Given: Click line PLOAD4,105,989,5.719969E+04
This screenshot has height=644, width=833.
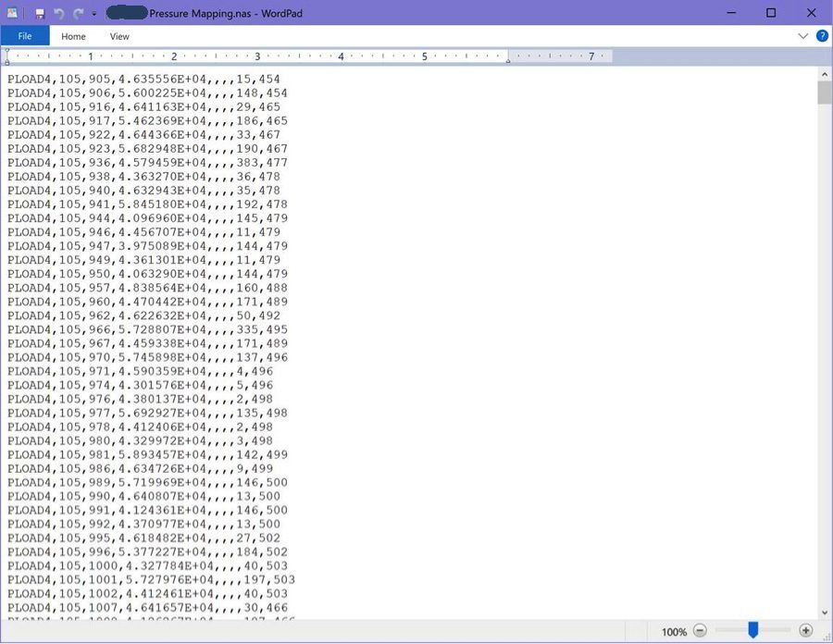Looking at the screenshot, I should pyautogui.click(x=147, y=483).
